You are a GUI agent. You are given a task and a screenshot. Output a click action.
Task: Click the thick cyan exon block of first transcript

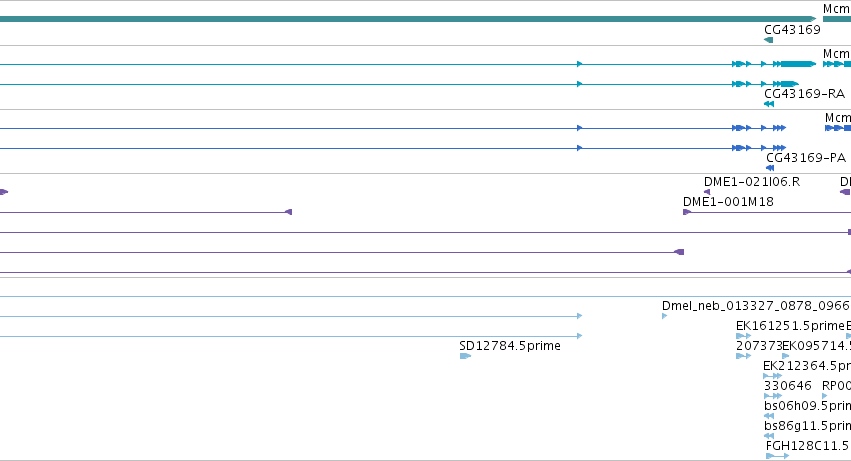pyautogui.click(x=798, y=64)
